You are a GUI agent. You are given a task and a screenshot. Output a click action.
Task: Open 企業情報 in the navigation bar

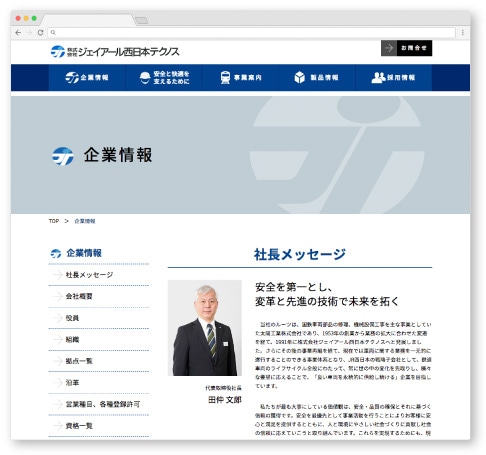click(x=87, y=78)
